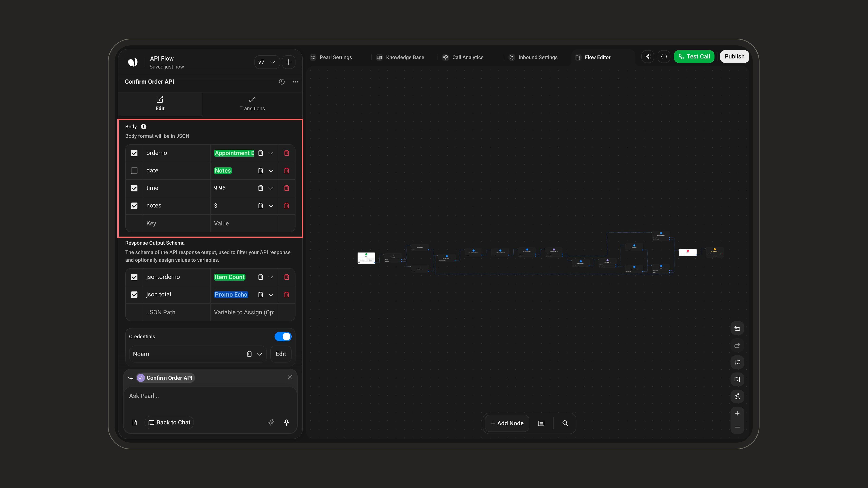Delete the json.orderno row with red trash
This screenshot has height=488, width=868.
287,277
